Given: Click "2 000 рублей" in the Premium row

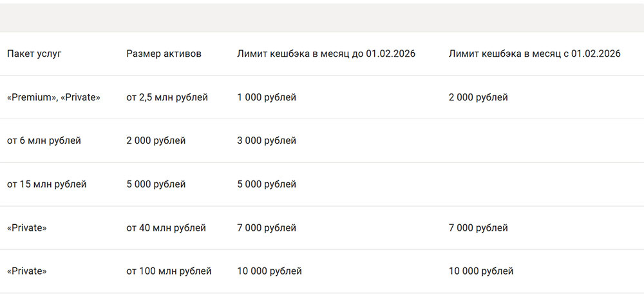Looking at the screenshot, I should tap(478, 97).
